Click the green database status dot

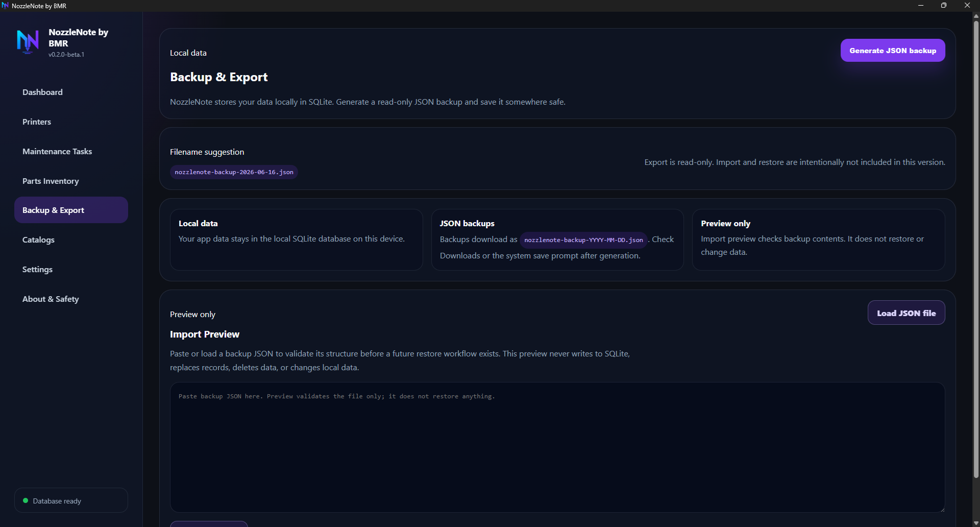pyautogui.click(x=26, y=500)
